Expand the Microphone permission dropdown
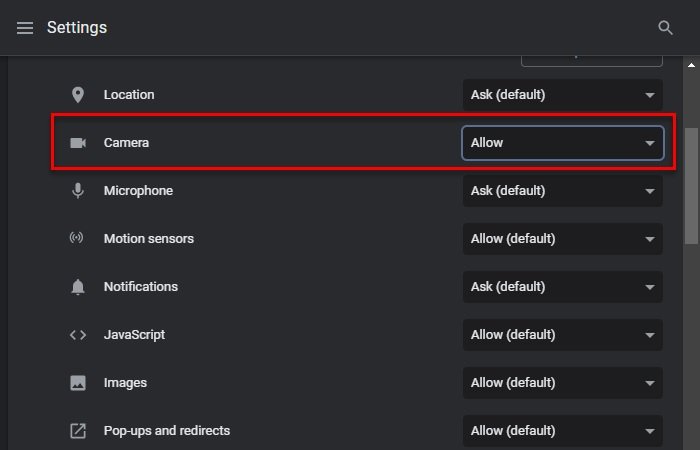The height and width of the screenshot is (450, 700). click(562, 191)
